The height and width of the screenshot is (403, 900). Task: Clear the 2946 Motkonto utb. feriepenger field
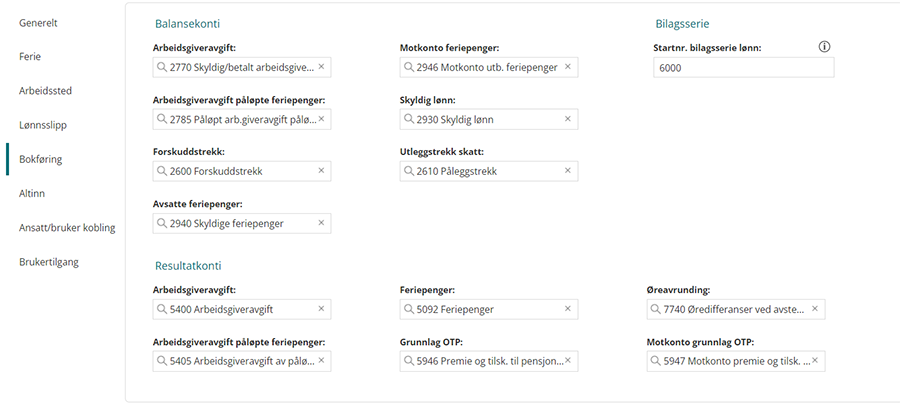click(568, 67)
